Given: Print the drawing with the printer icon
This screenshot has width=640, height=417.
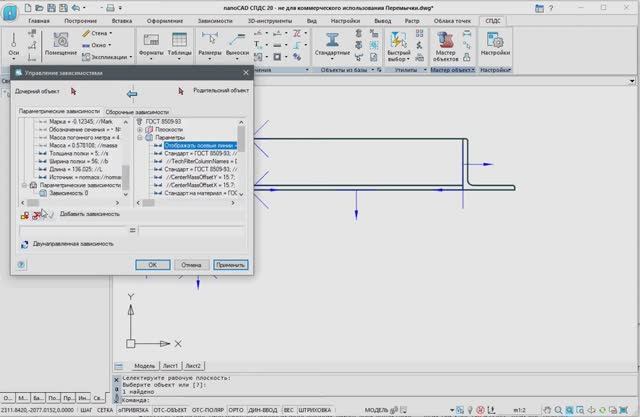Looking at the screenshot, I should point(110,8).
